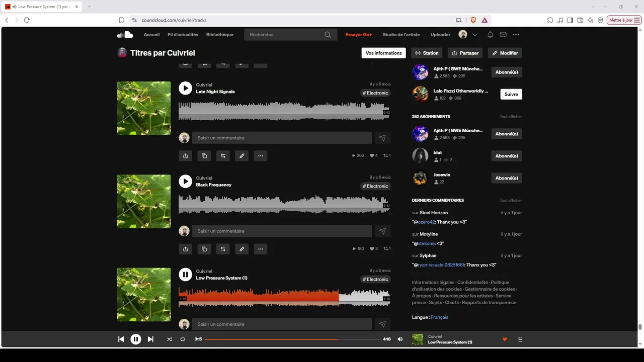Open the browser extensions puzzle icon
The height and width of the screenshot is (362, 644).
(550, 20)
